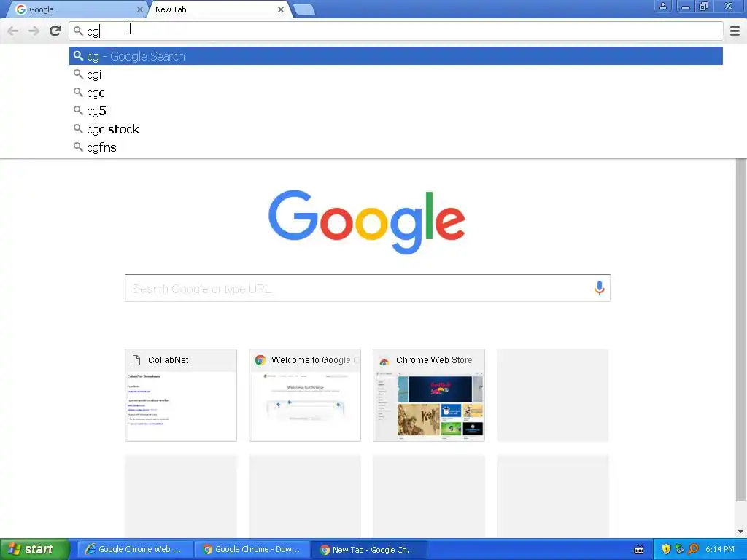This screenshot has width=747, height=560.
Task: Close the Google tab
Action: click(x=139, y=9)
